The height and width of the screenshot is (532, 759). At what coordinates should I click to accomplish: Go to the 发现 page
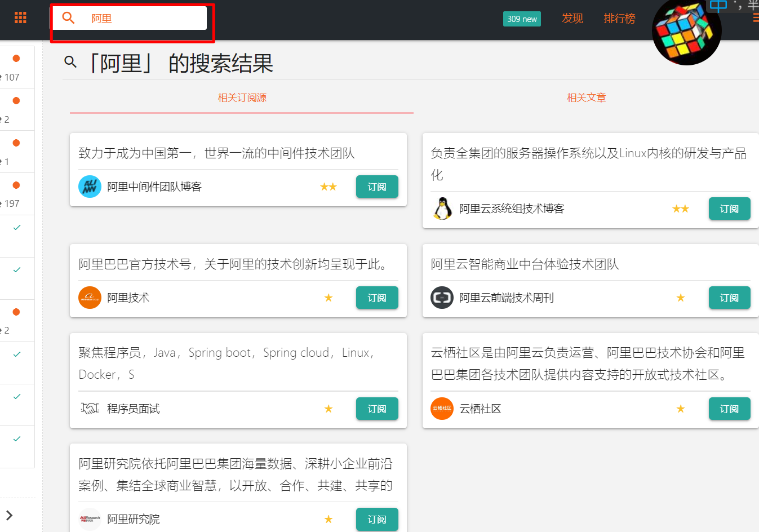[572, 18]
